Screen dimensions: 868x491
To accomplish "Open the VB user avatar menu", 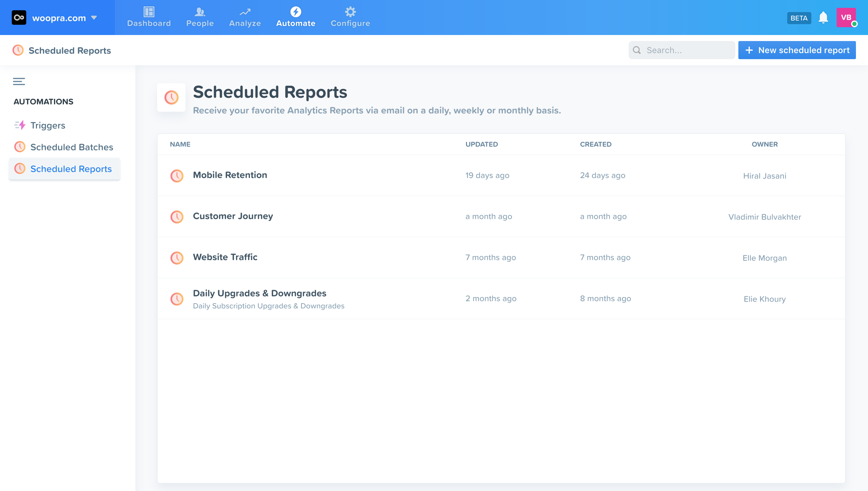I will (846, 18).
